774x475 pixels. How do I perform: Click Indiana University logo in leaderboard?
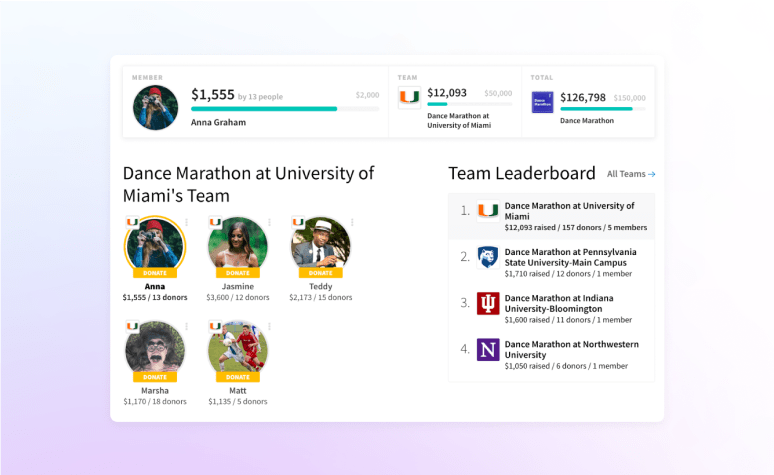coord(488,303)
